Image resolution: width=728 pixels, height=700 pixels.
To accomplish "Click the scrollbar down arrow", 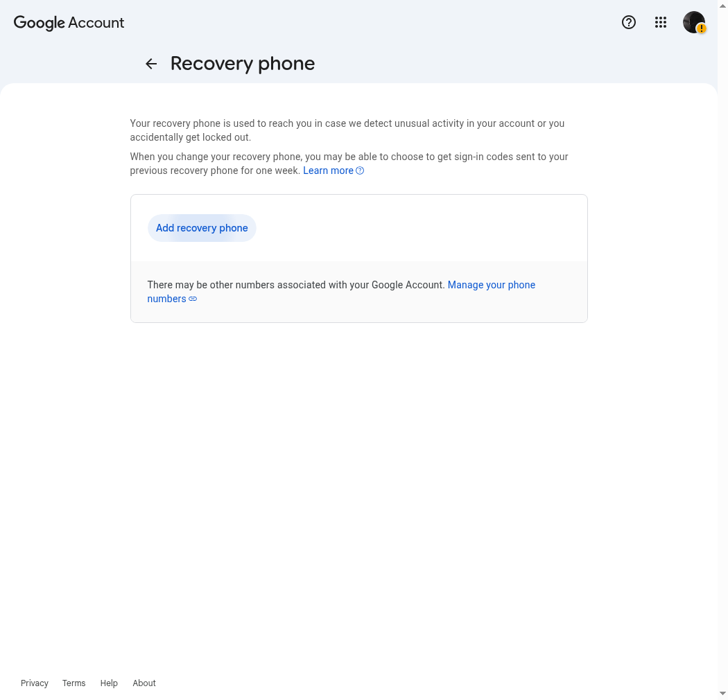I will point(722,694).
